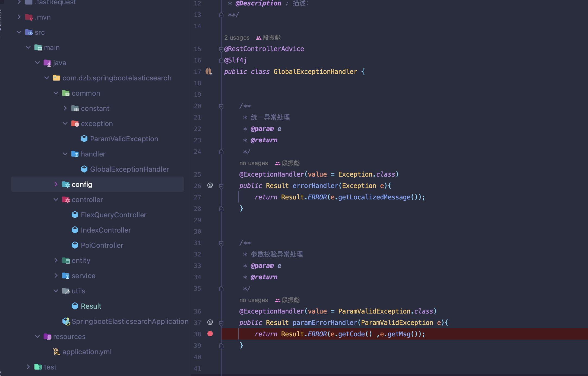This screenshot has width=588, height=376.
Task: Select GlobalExceptionHandler in the project tree
Action: click(x=129, y=169)
